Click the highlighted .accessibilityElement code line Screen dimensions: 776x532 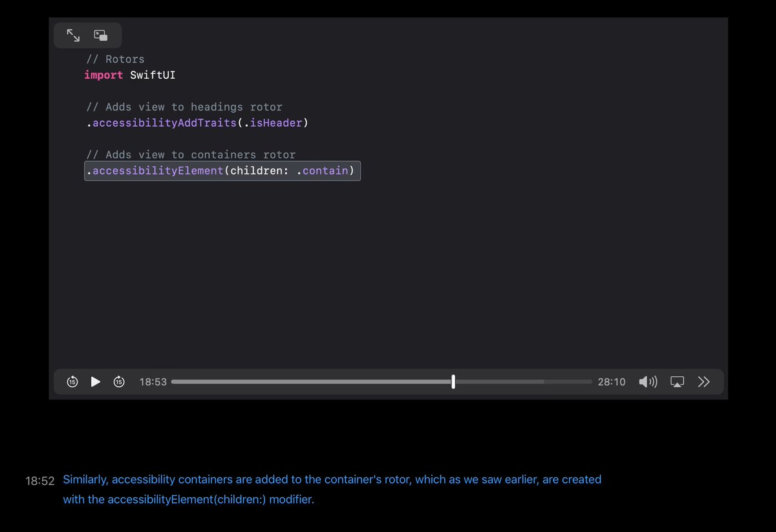222,171
